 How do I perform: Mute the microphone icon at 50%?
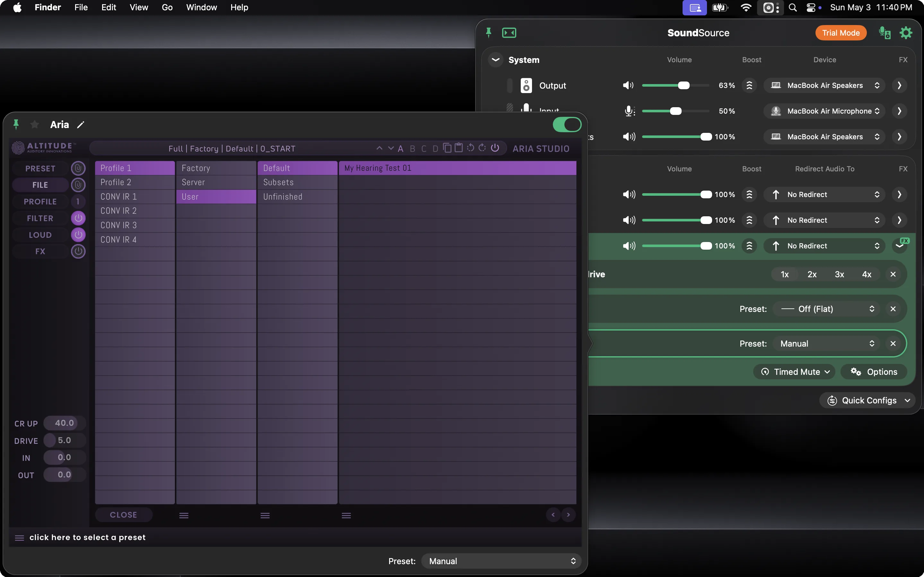point(629,111)
